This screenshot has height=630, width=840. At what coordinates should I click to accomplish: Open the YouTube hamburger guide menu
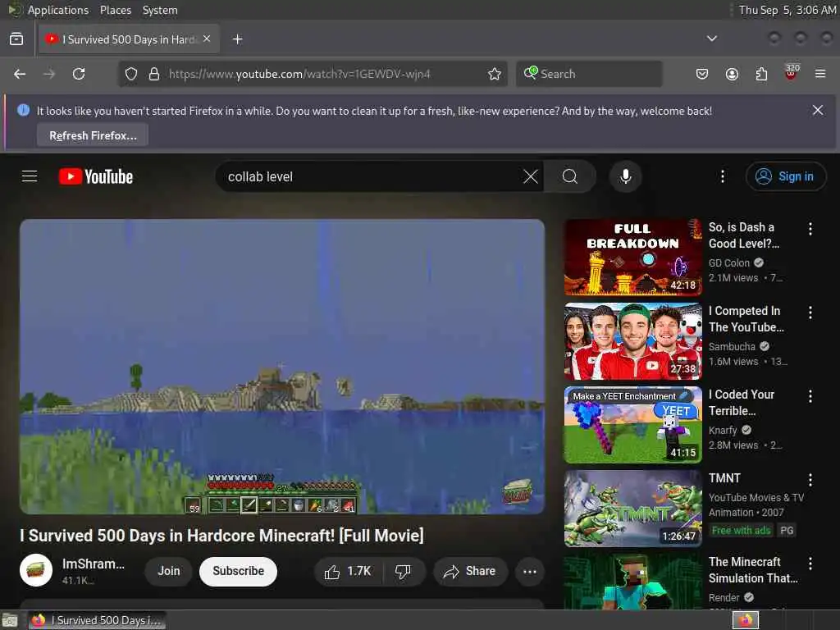click(x=30, y=176)
